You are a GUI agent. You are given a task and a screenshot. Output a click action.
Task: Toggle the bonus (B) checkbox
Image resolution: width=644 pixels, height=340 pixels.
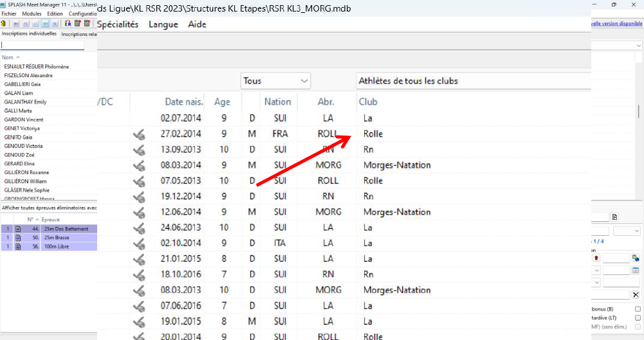click(x=638, y=309)
